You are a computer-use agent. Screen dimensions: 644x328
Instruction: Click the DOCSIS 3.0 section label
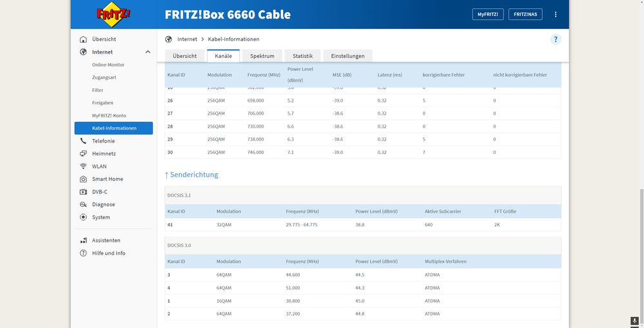[179, 246]
